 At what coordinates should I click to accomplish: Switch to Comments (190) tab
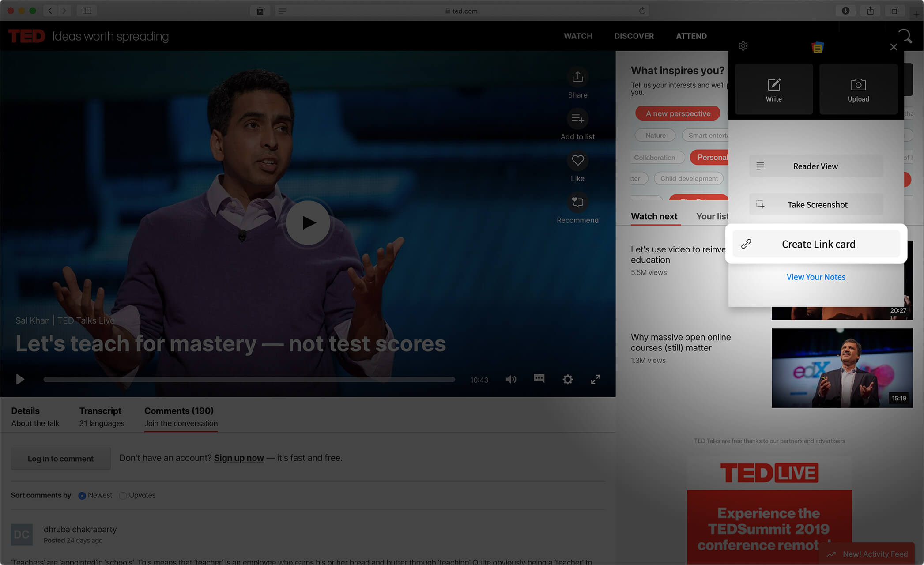click(181, 417)
